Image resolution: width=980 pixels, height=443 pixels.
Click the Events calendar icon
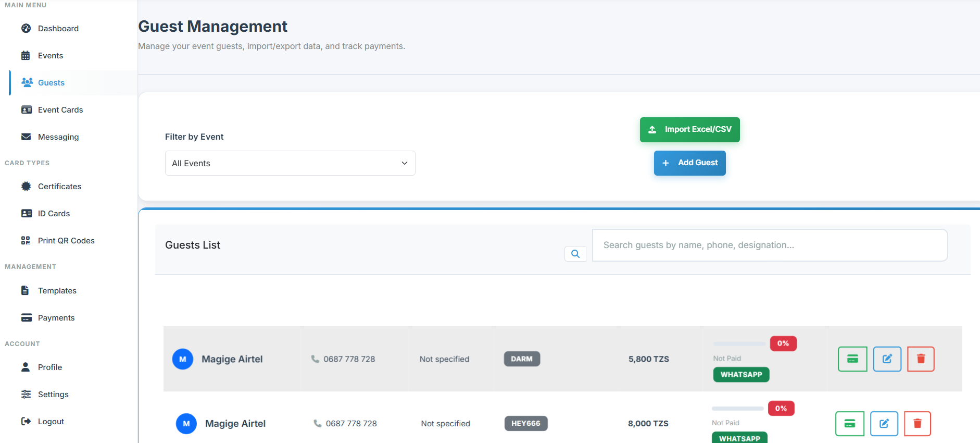click(26, 56)
